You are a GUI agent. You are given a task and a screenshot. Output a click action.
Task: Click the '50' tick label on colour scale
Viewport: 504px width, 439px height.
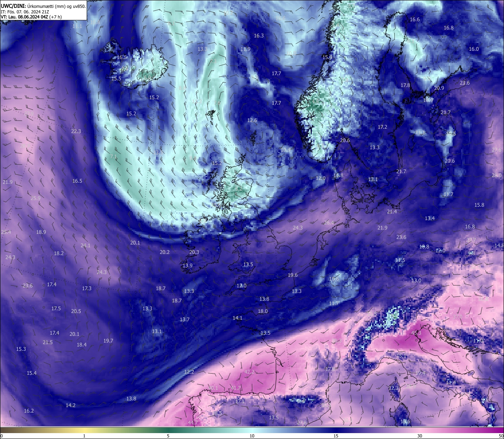pos(500,436)
